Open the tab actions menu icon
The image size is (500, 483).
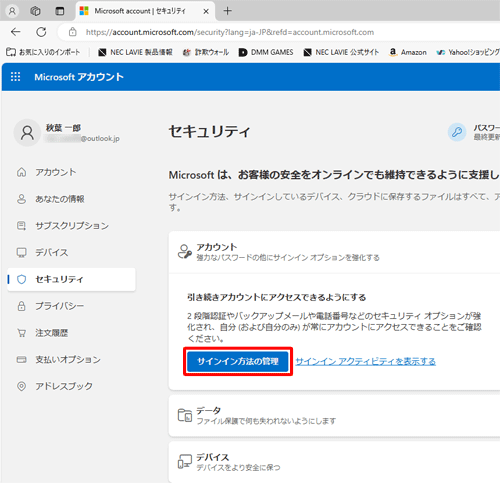(x=60, y=11)
